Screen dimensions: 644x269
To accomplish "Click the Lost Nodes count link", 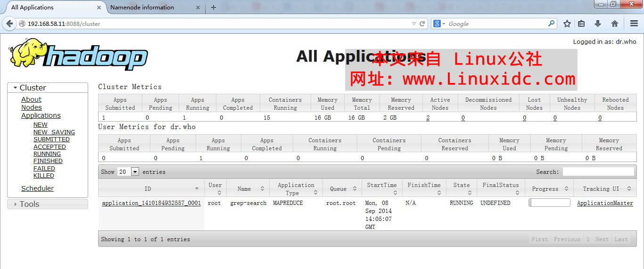I will pyautogui.click(x=525, y=118).
